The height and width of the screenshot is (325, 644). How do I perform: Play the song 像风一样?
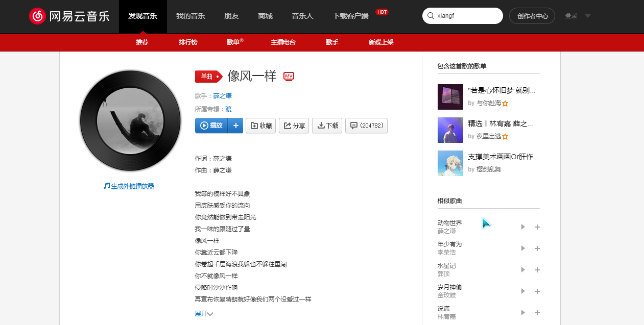coord(211,126)
